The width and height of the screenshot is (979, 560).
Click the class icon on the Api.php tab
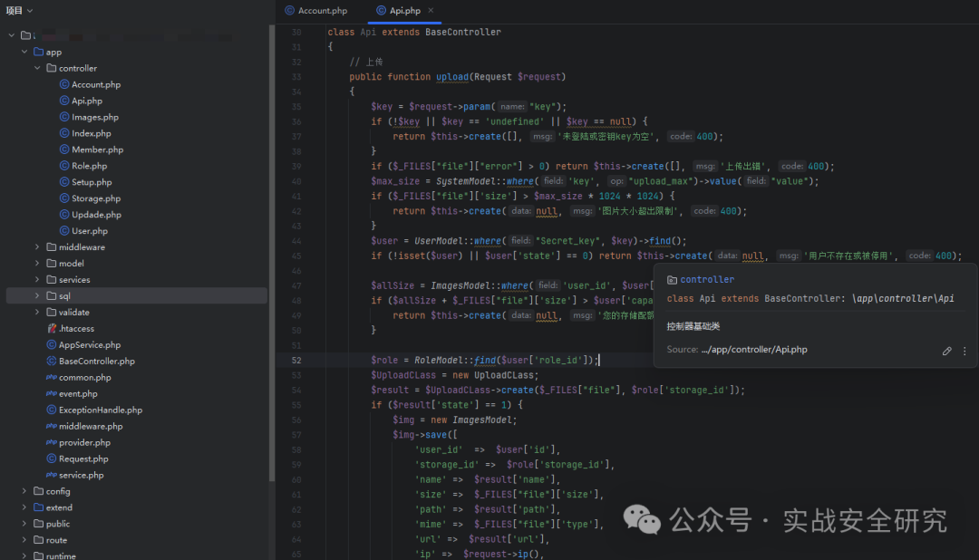click(381, 11)
